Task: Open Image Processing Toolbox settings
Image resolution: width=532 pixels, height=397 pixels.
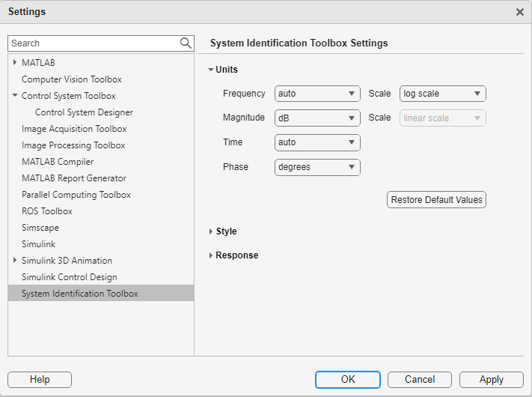Action: pyautogui.click(x=73, y=145)
